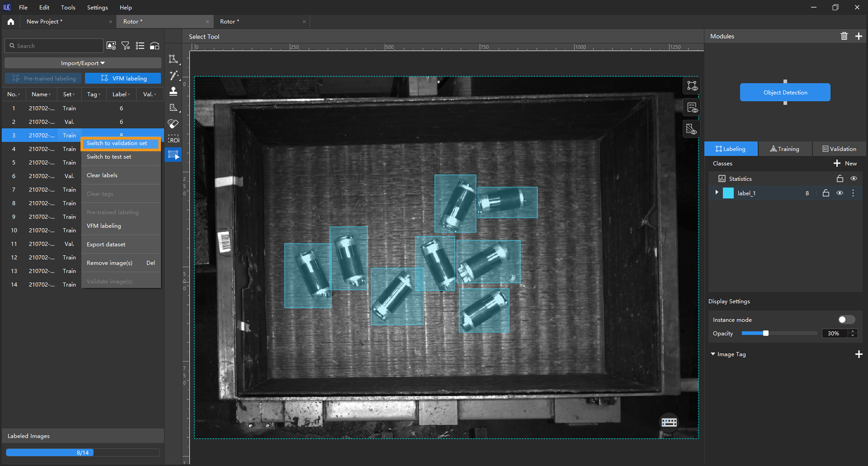Click the dataset folder icon beside list view
The height and width of the screenshot is (466, 868).
tap(154, 45)
